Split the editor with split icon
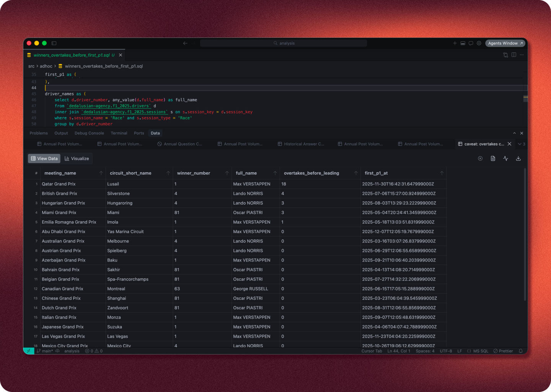 (x=514, y=55)
